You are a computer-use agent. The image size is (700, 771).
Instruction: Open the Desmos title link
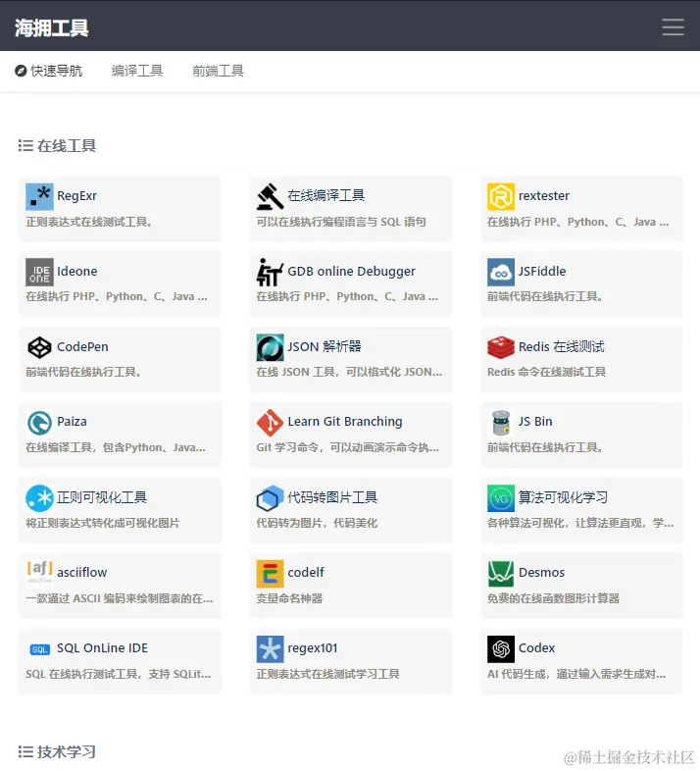542,572
